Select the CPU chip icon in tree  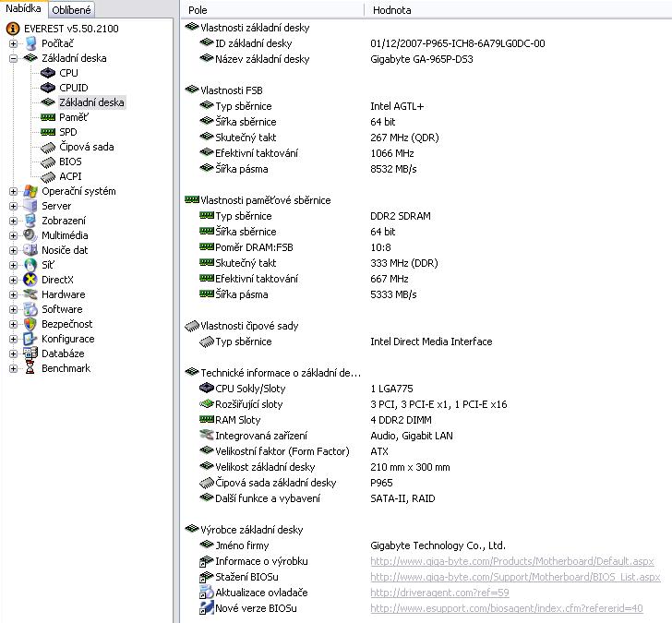[x=48, y=73]
